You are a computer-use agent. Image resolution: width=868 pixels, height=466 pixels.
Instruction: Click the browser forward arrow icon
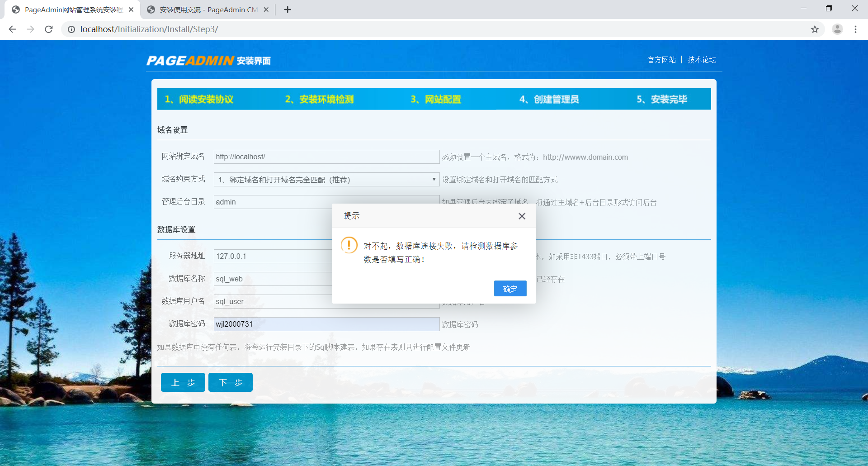tap(30, 29)
